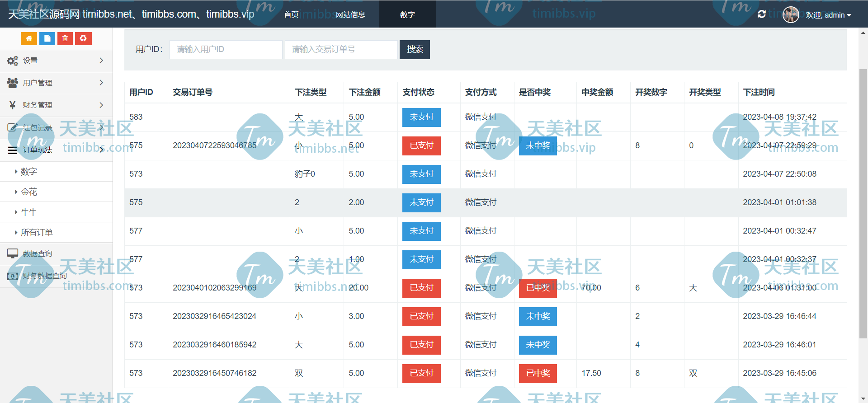This screenshot has width=868, height=403.
Task: Click the 交易订单号 column header
Action: pos(193,92)
